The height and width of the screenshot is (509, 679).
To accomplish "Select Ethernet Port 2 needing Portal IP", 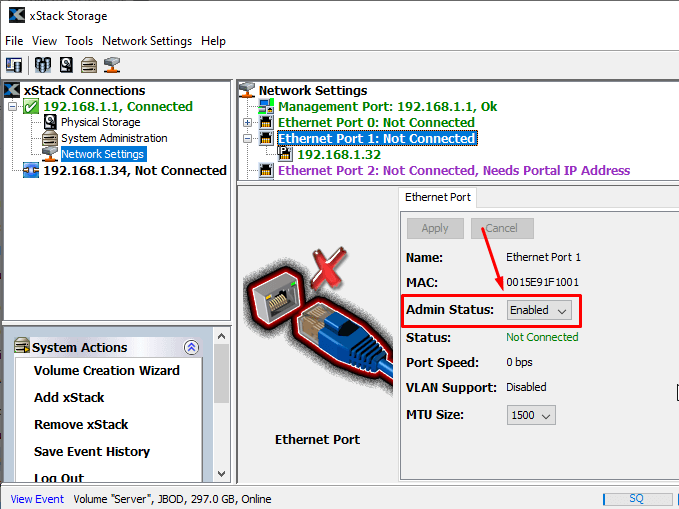I will [x=454, y=170].
